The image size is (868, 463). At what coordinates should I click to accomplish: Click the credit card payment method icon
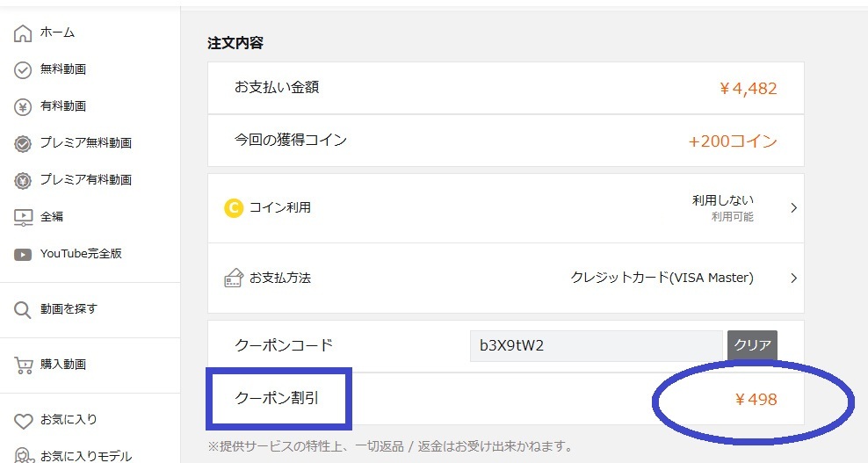point(233,279)
